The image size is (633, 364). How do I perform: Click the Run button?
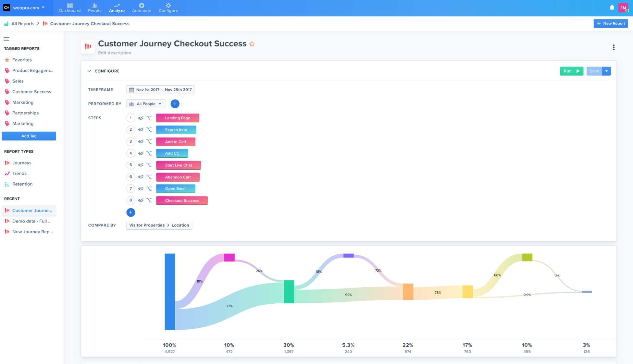tap(571, 71)
